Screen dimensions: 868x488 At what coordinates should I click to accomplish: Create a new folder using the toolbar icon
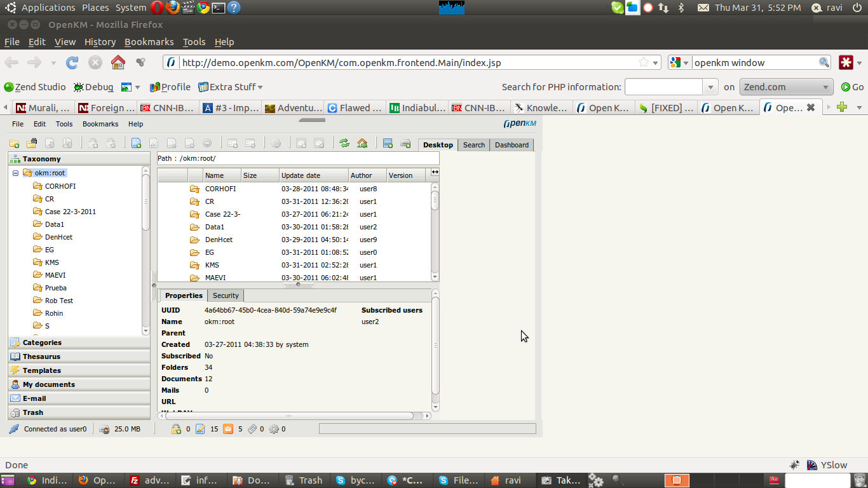14,143
